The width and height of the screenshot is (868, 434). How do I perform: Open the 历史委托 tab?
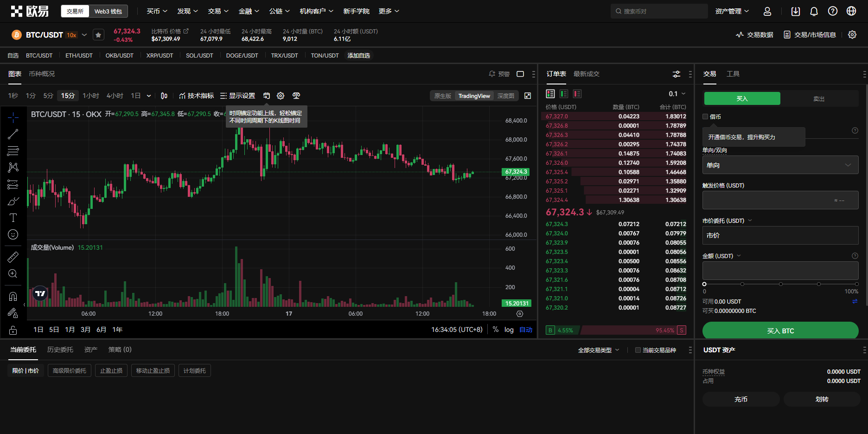[x=60, y=350]
